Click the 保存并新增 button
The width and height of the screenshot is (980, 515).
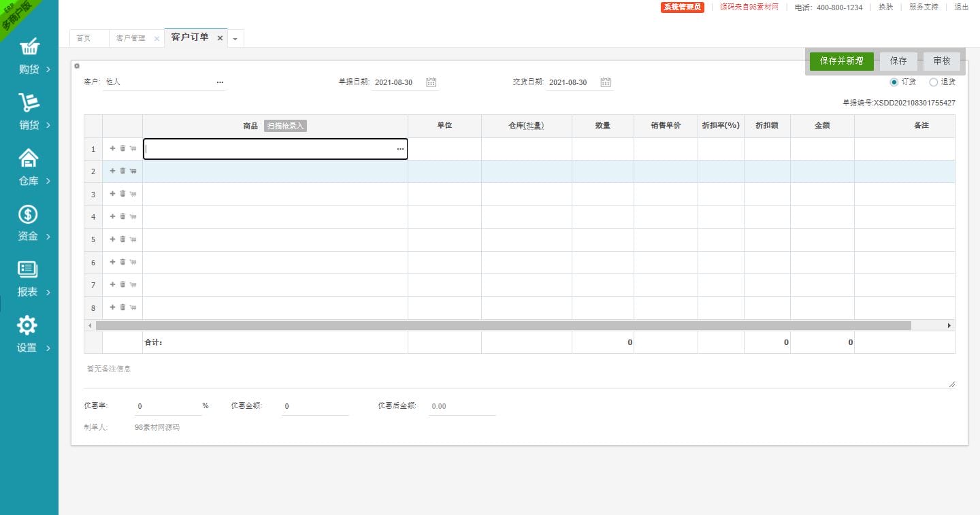[x=841, y=61]
